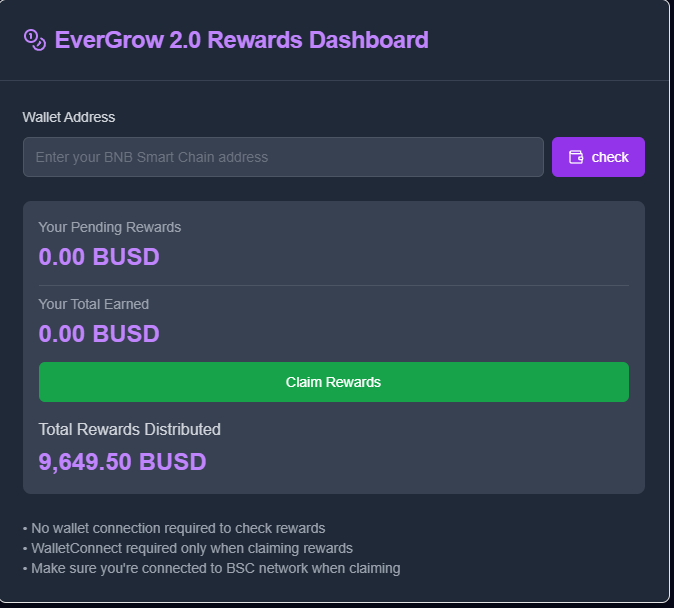
Task: Click the Wallet Address label
Action: click(x=69, y=117)
